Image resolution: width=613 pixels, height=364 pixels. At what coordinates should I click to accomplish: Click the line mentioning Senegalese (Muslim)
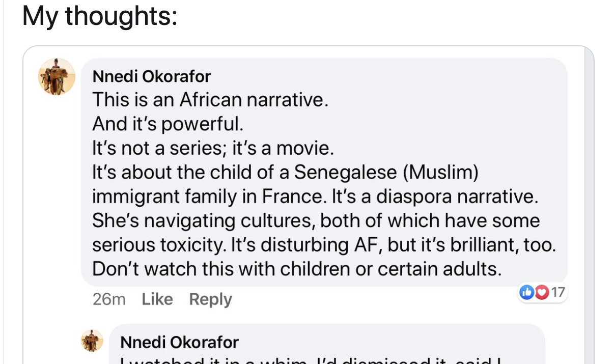tap(286, 172)
